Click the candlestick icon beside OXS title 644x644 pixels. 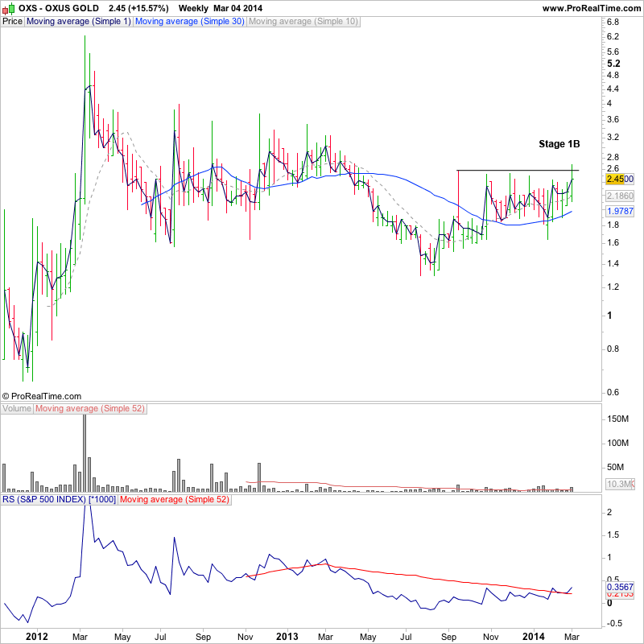[x=8, y=8]
